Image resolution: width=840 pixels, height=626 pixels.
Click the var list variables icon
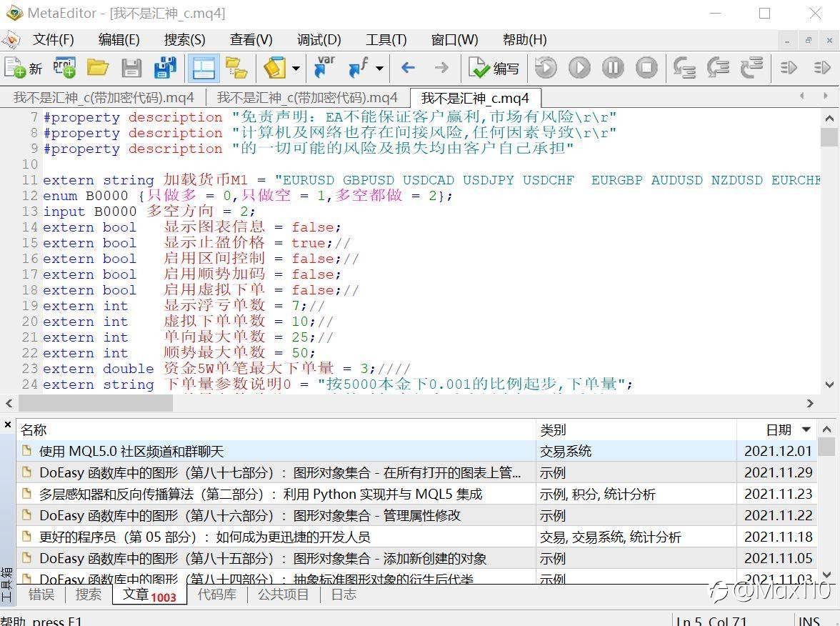point(324,68)
